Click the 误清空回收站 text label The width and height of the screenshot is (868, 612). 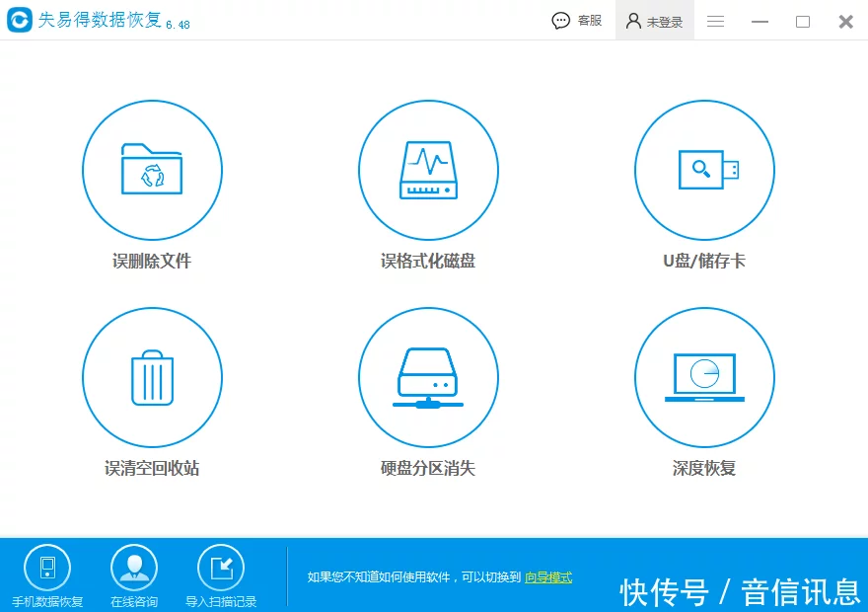point(152,468)
